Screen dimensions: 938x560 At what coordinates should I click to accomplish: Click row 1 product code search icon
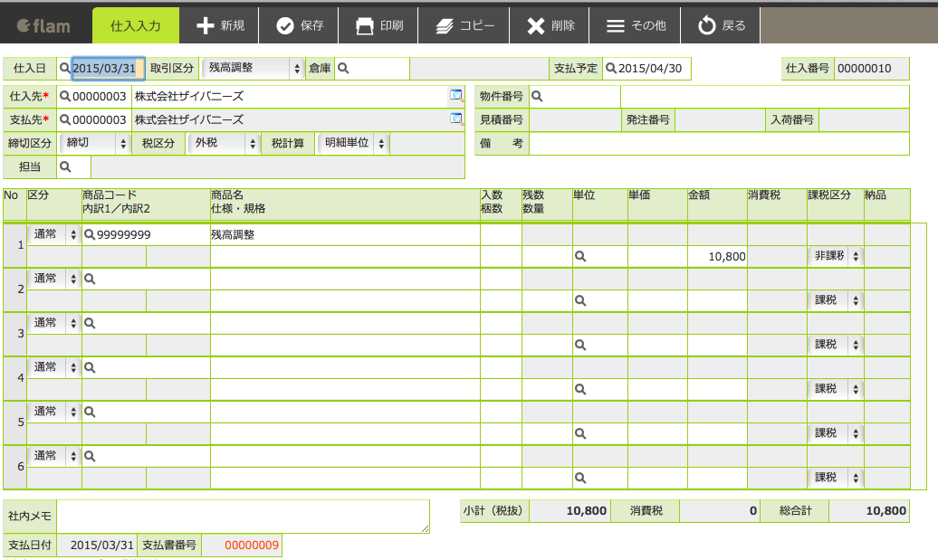90,234
